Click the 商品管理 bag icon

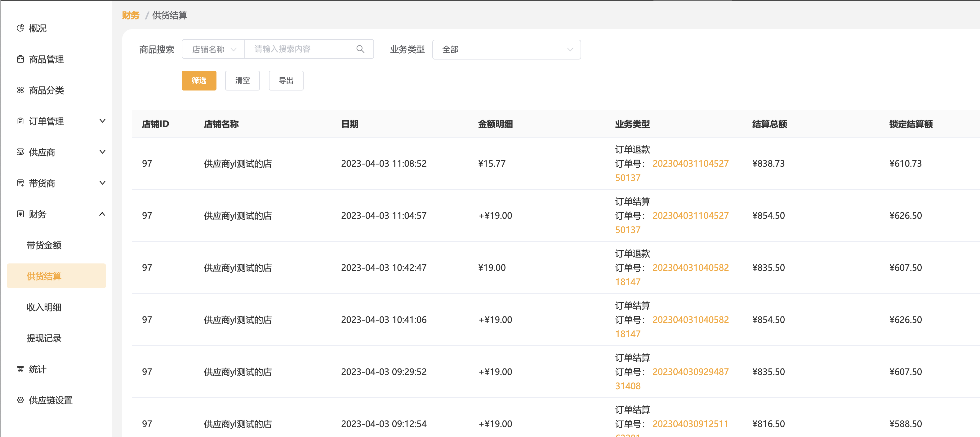tap(20, 59)
